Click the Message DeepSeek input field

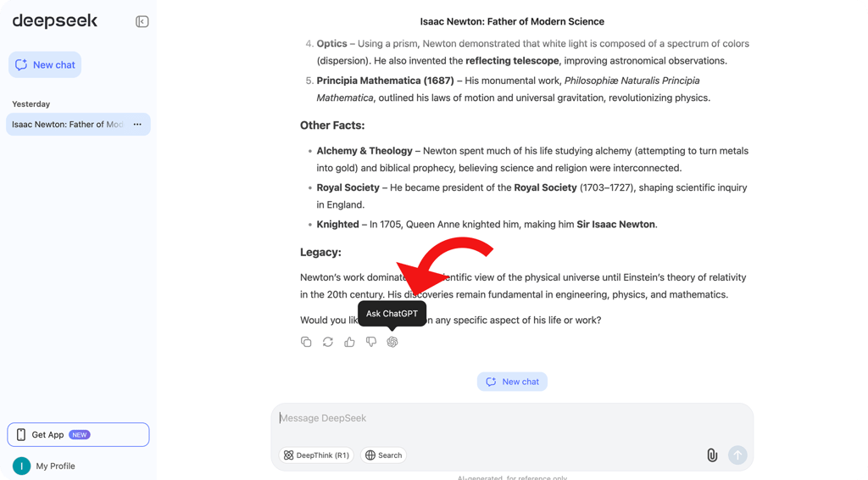point(509,418)
